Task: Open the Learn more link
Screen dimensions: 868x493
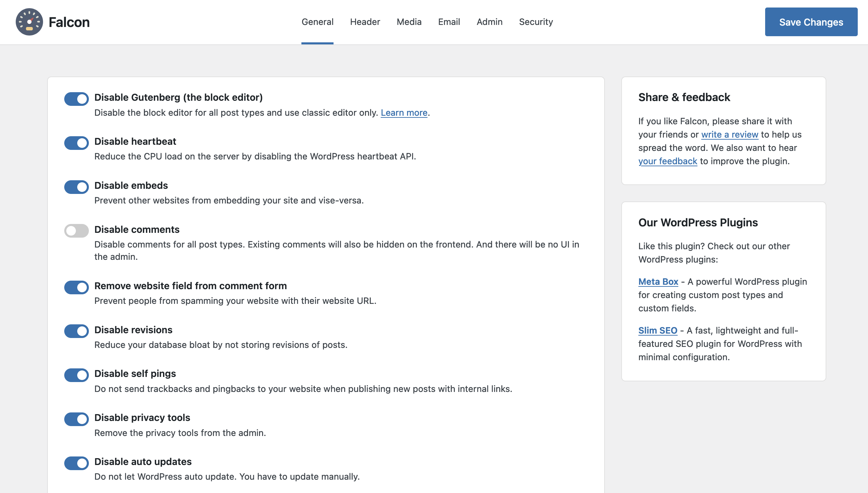Action: [x=404, y=113]
